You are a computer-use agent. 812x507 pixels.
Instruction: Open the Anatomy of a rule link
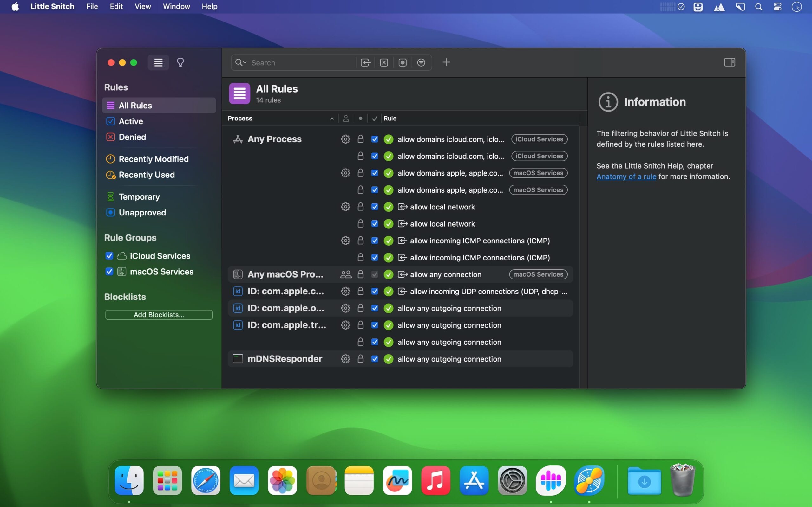point(626,176)
